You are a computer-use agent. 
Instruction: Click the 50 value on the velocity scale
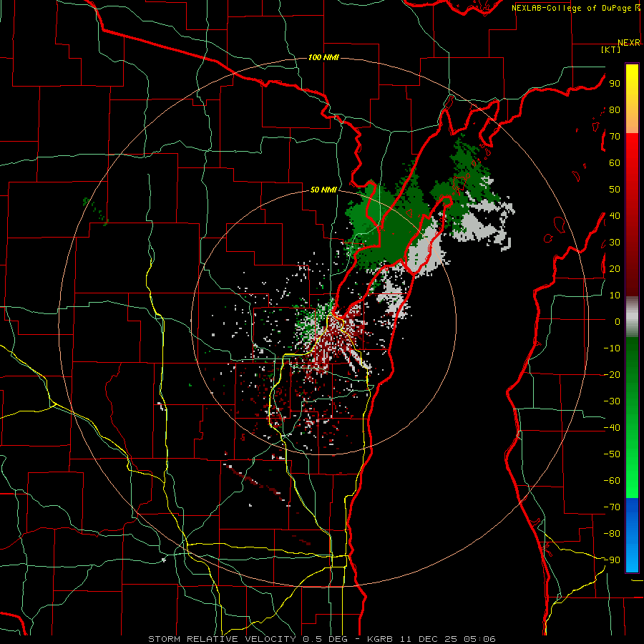pos(615,190)
